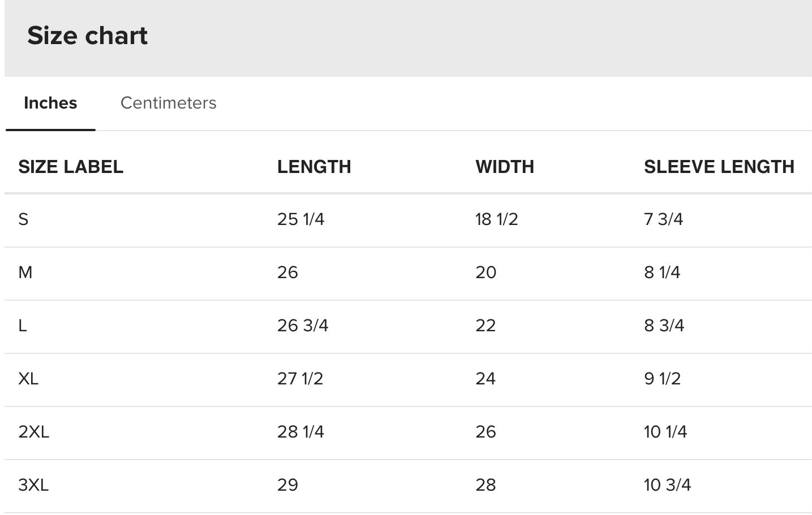The image size is (812, 515).
Task: Click the SLEEVE LENGTH column header
Action: click(x=719, y=167)
